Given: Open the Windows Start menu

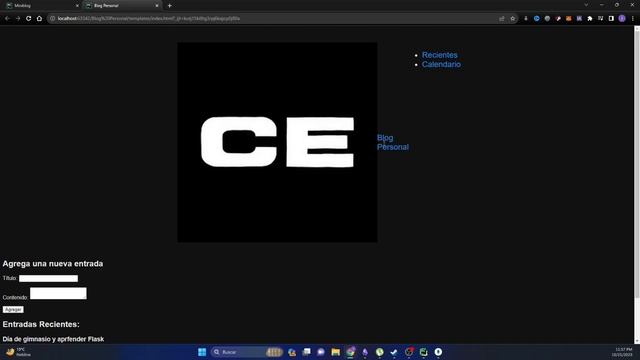Looking at the screenshot, I should click(202, 352).
